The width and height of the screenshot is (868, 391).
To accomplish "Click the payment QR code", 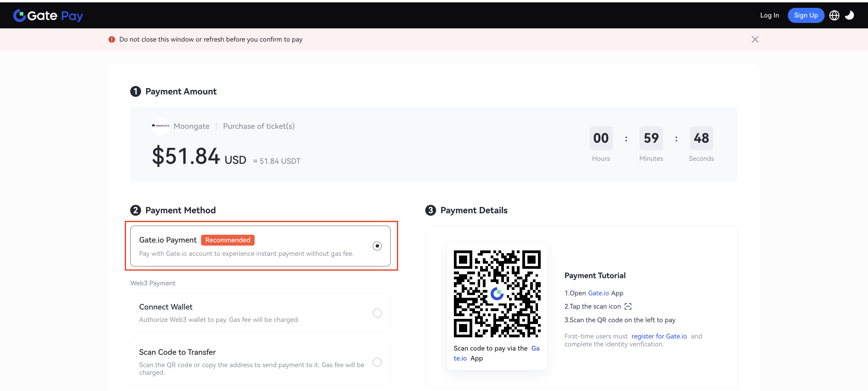I will pos(497,294).
